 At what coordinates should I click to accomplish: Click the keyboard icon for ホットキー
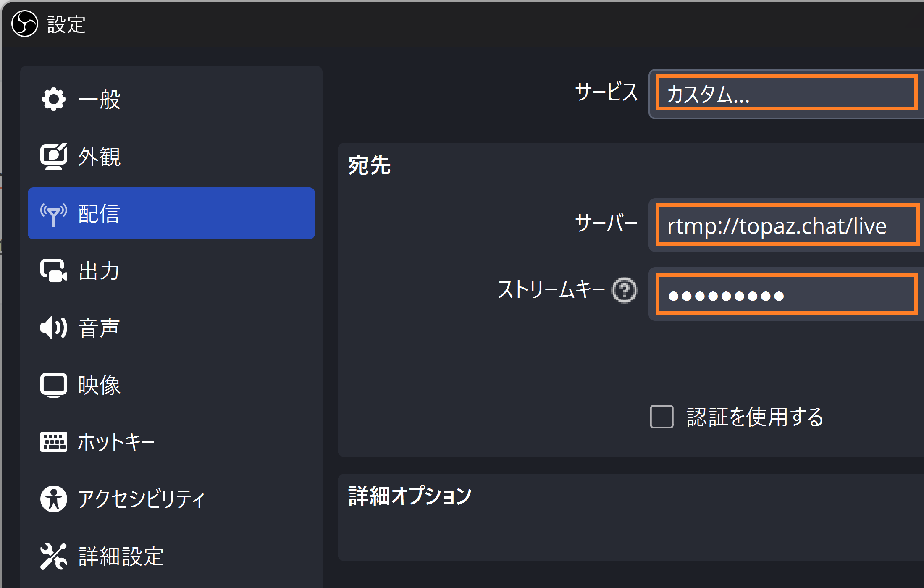pos(54,442)
